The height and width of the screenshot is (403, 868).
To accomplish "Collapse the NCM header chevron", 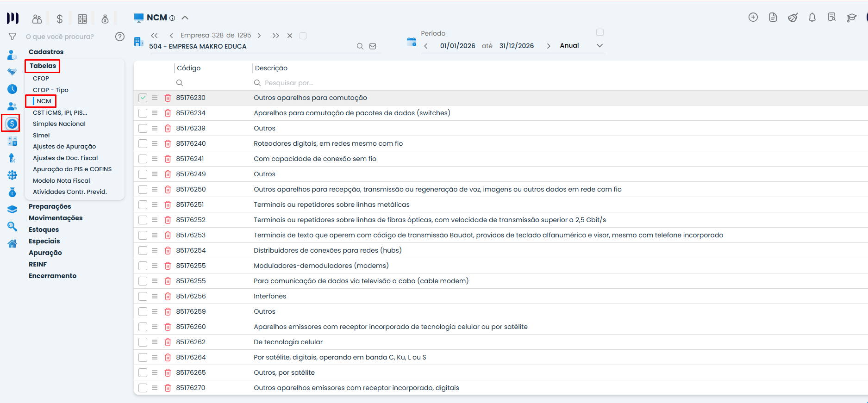I will click(185, 18).
